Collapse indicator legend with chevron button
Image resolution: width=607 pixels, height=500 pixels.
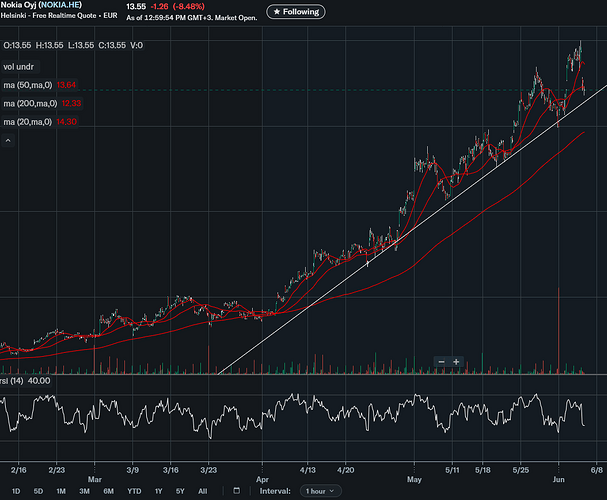point(8,140)
